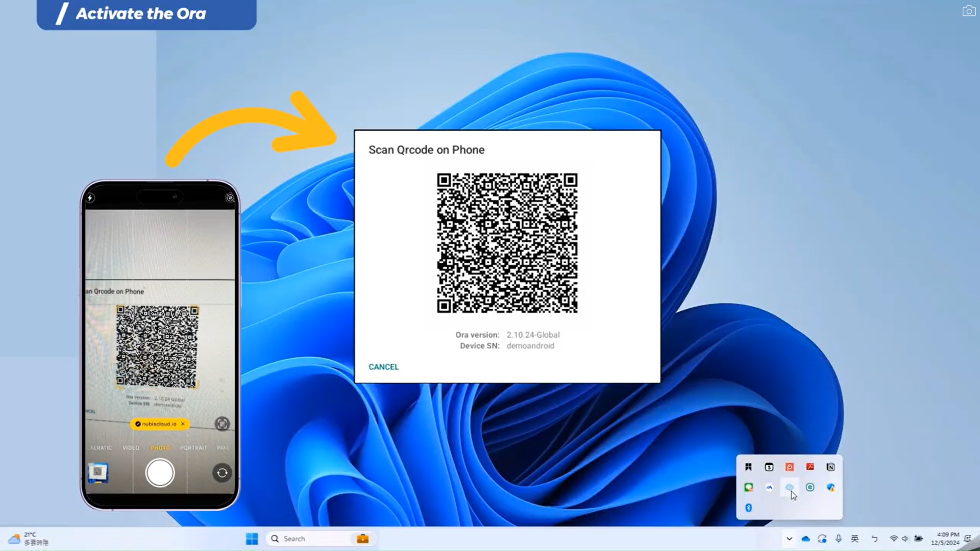
Task: Click CANCEL in the Scan Qrcode dialog
Action: (x=383, y=367)
